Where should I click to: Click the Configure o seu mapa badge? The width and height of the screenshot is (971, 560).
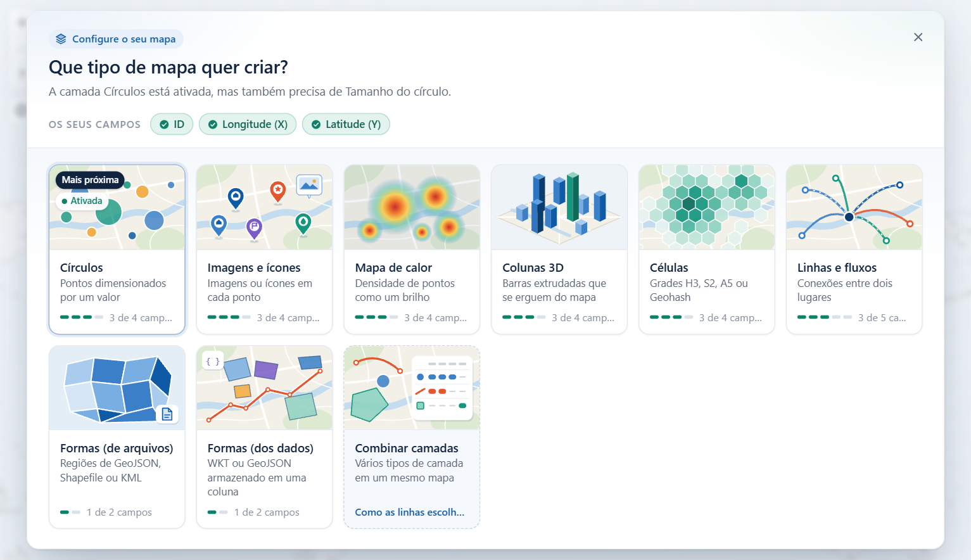[x=116, y=39]
